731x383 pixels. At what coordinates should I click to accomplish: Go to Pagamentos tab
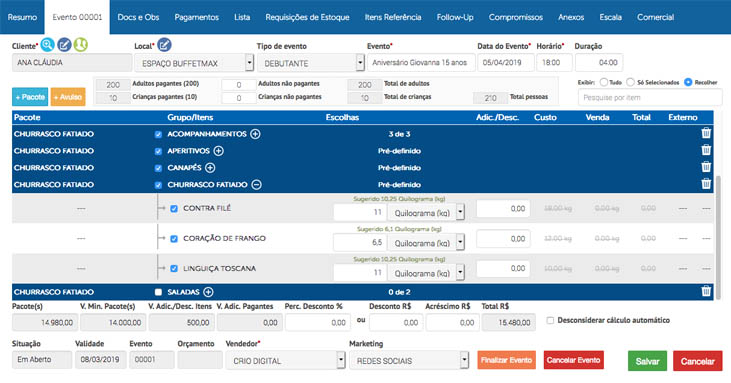coord(196,17)
